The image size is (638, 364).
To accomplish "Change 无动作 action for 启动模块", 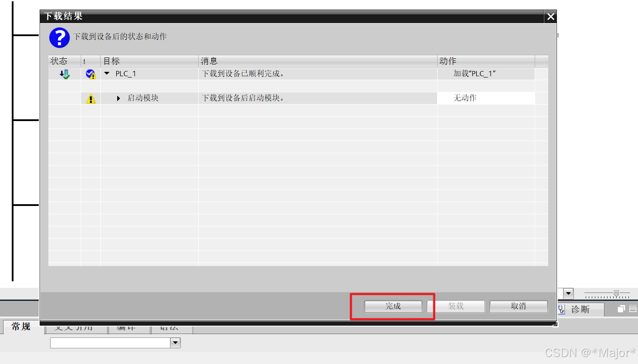I will point(466,98).
